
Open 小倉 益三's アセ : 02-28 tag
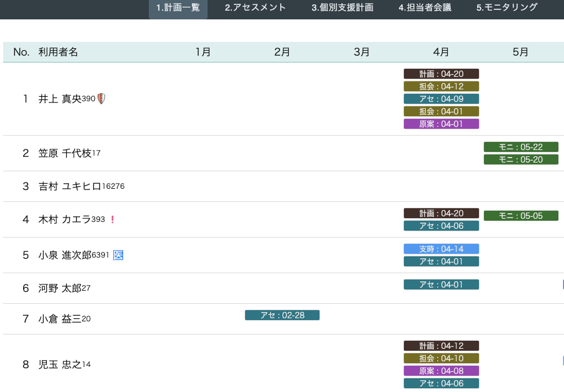tap(283, 315)
